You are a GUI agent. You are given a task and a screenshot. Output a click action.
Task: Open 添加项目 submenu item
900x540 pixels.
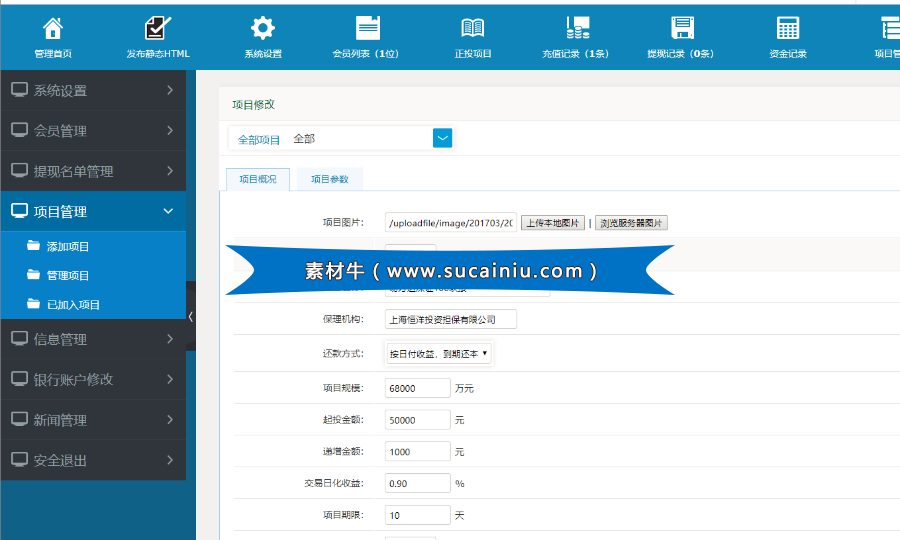pyautogui.click(x=68, y=247)
